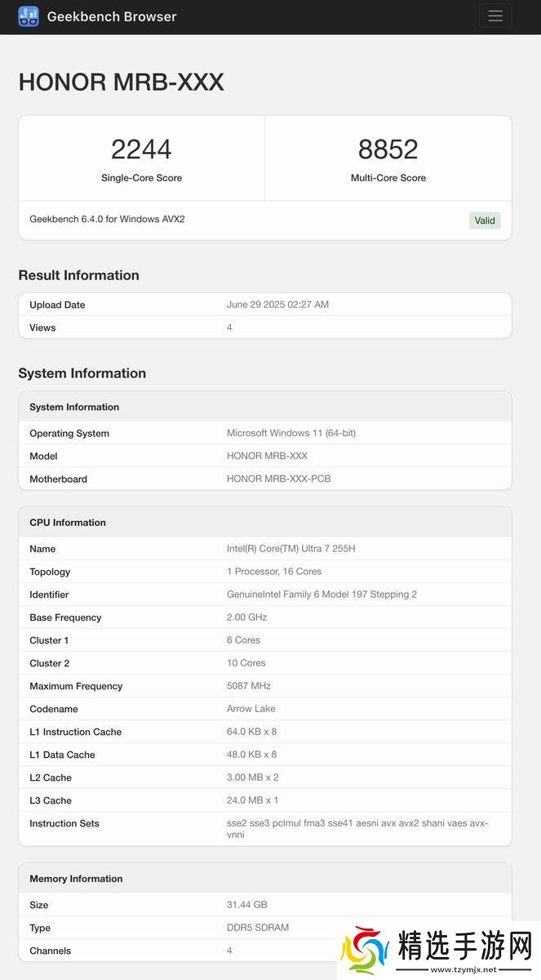Select the Intel Core Ultra 7 255H name
Screen dimensions: 541x980
[290, 549]
